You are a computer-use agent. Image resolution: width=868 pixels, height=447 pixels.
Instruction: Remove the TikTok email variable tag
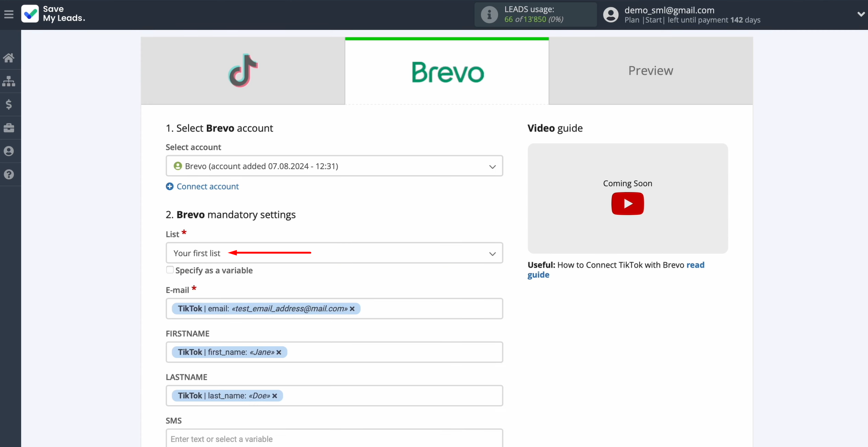point(352,309)
